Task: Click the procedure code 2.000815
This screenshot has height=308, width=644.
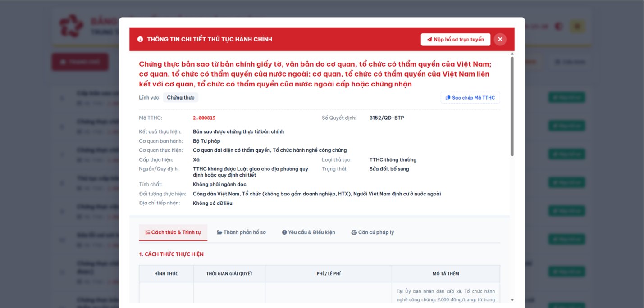Action: click(x=204, y=118)
